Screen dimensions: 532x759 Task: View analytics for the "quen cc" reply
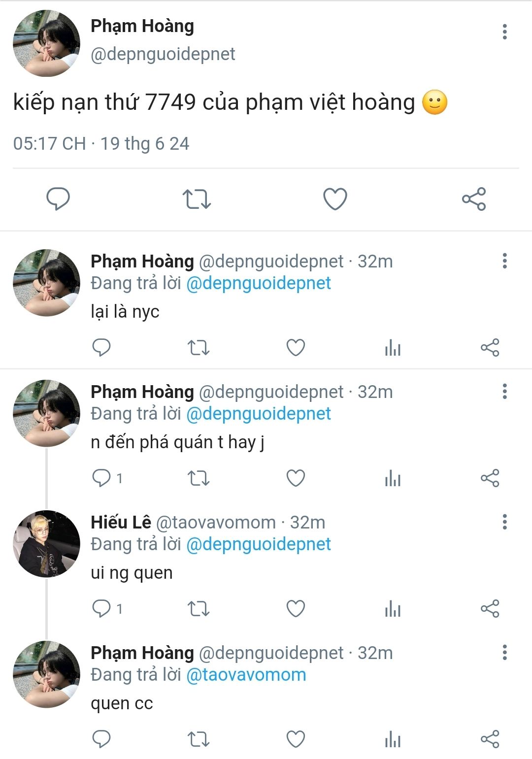click(x=393, y=739)
